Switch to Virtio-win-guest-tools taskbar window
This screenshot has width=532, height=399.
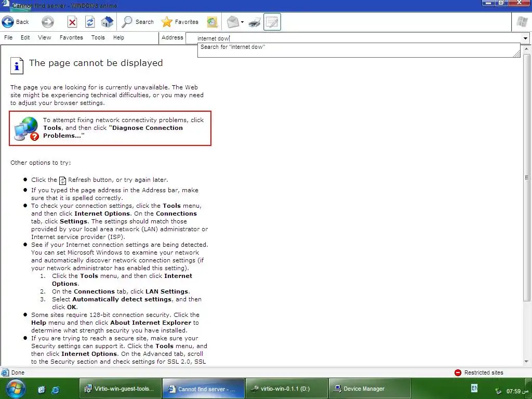point(120,389)
